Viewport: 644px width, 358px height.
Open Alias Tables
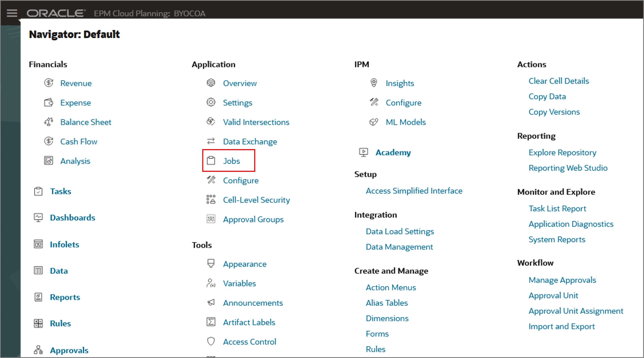pyautogui.click(x=387, y=303)
